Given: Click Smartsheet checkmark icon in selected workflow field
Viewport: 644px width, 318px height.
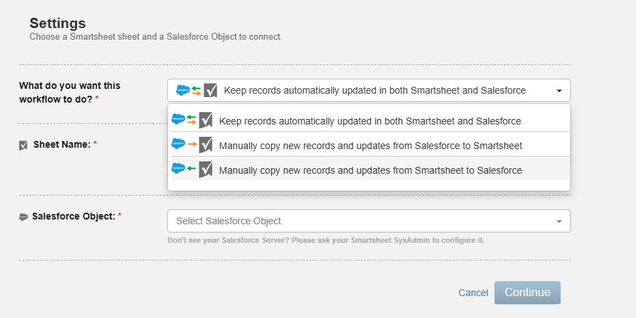Looking at the screenshot, I should [210, 90].
